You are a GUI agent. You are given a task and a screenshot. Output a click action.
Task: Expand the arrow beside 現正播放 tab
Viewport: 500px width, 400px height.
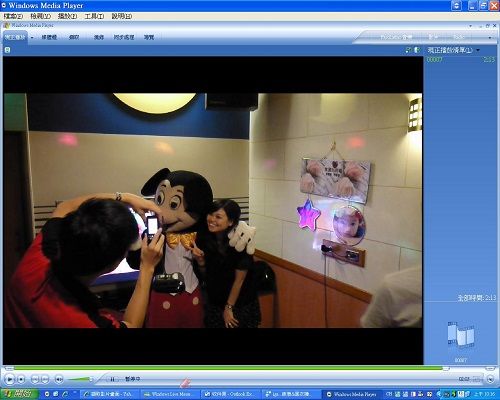tap(32, 38)
